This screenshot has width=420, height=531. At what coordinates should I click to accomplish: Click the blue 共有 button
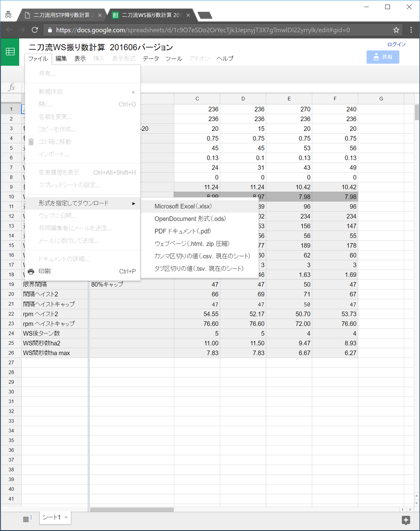[x=383, y=57]
